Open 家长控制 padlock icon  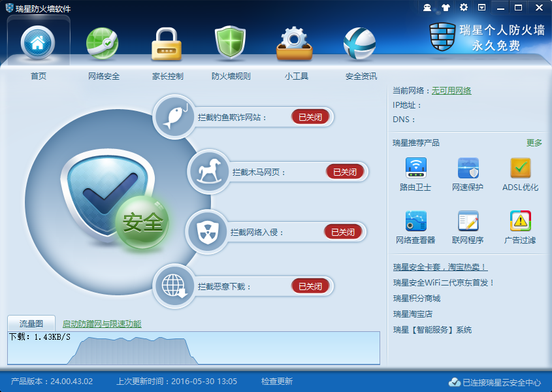[166, 44]
